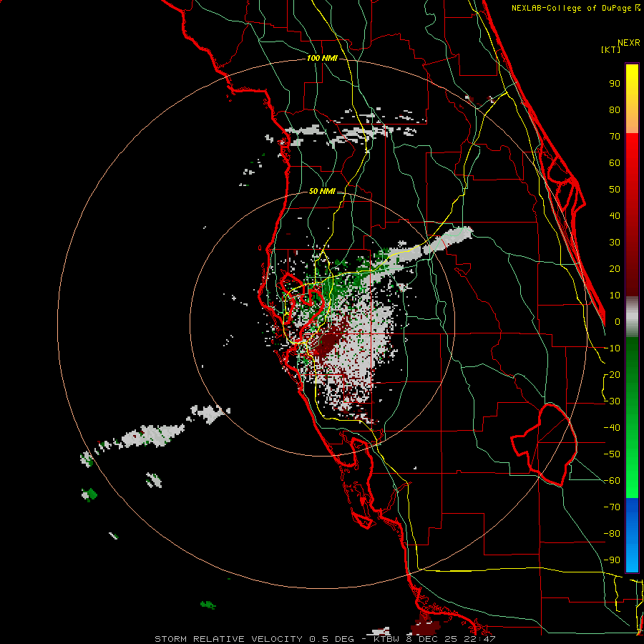The width and height of the screenshot is (644, 644).
Task: Click the -70 scale value
Action: 612,507
